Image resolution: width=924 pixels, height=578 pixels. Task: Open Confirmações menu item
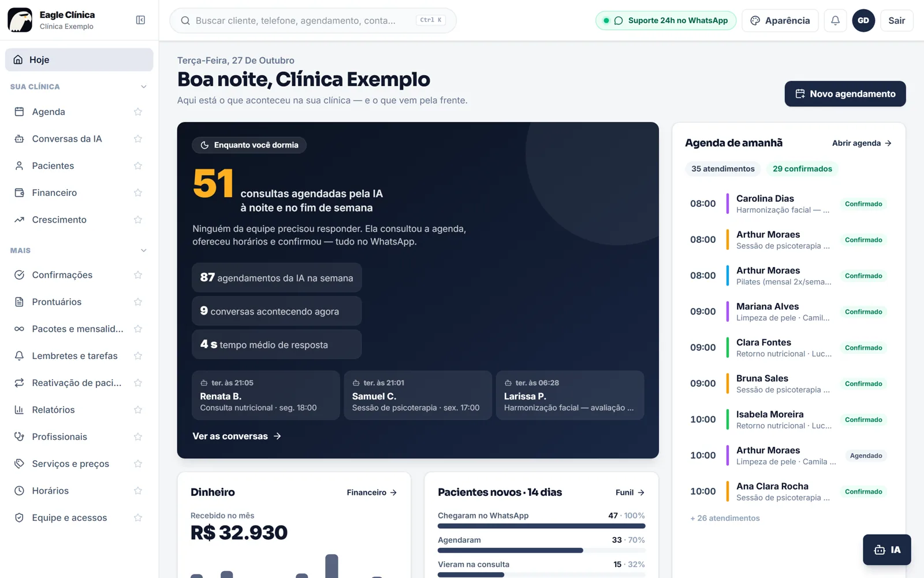[62, 275]
